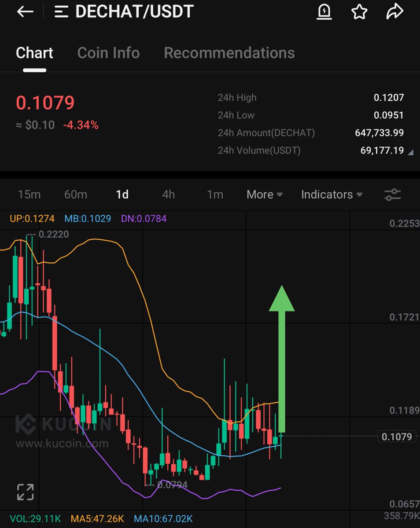Open the Indicators dropdown
The image size is (420, 528).
click(x=332, y=194)
